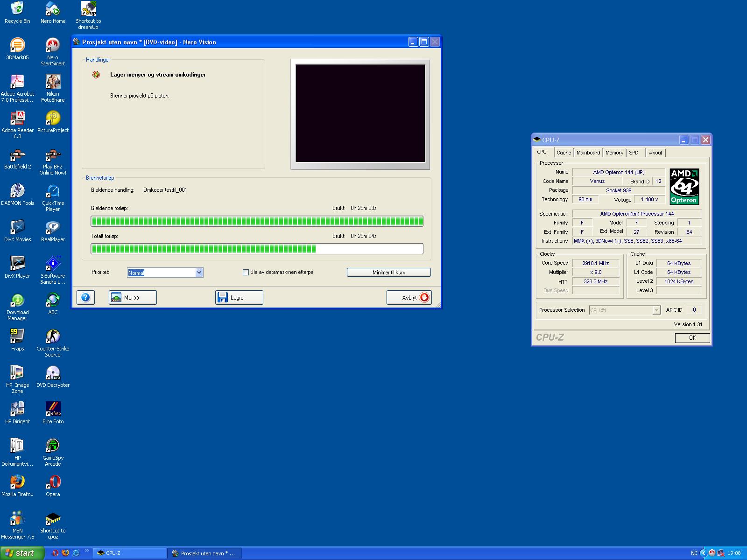
Task: Select the SiSoftware Sandra desktop icon
Action: [x=53, y=270]
